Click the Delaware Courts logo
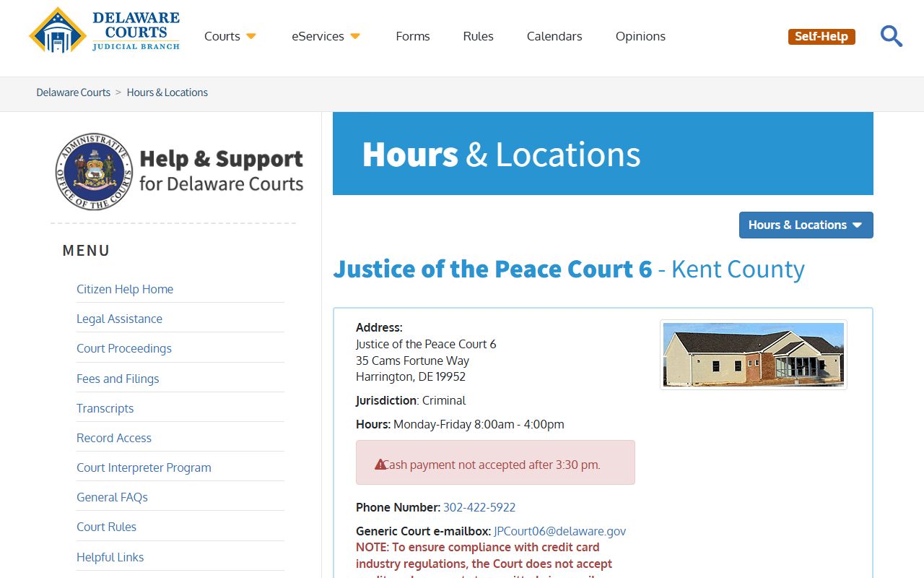This screenshot has height=578, width=924. click(105, 30)
